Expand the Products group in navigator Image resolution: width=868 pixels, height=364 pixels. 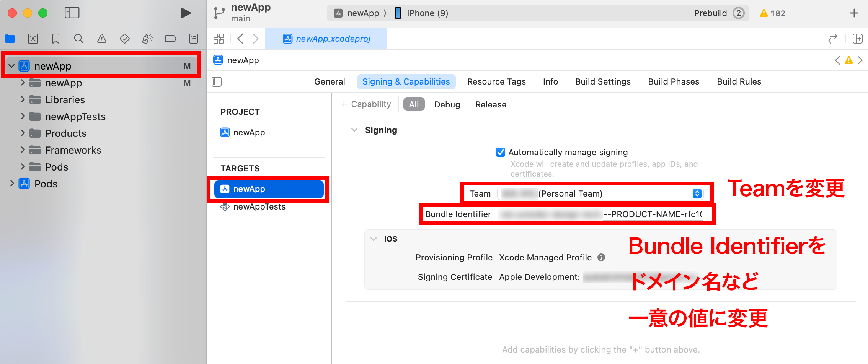(23, 133)
